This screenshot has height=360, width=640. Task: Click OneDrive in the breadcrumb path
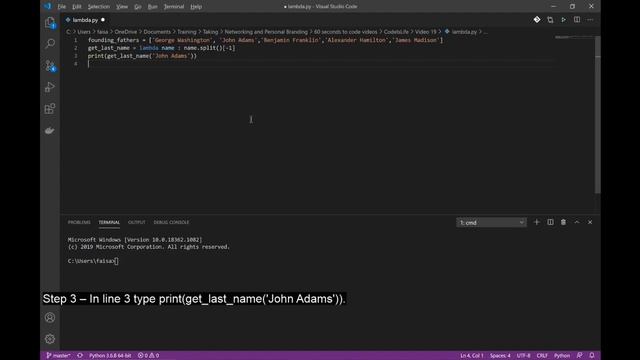pos(126,32)
